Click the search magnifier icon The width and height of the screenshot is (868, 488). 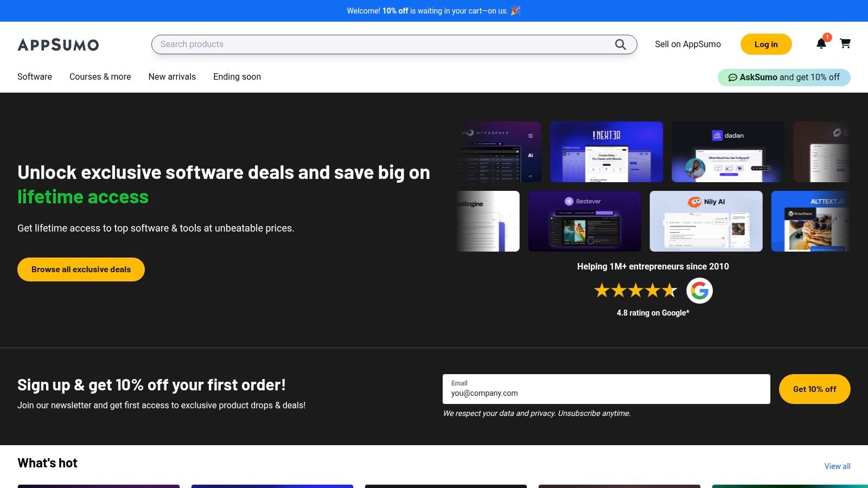(620, 44)
